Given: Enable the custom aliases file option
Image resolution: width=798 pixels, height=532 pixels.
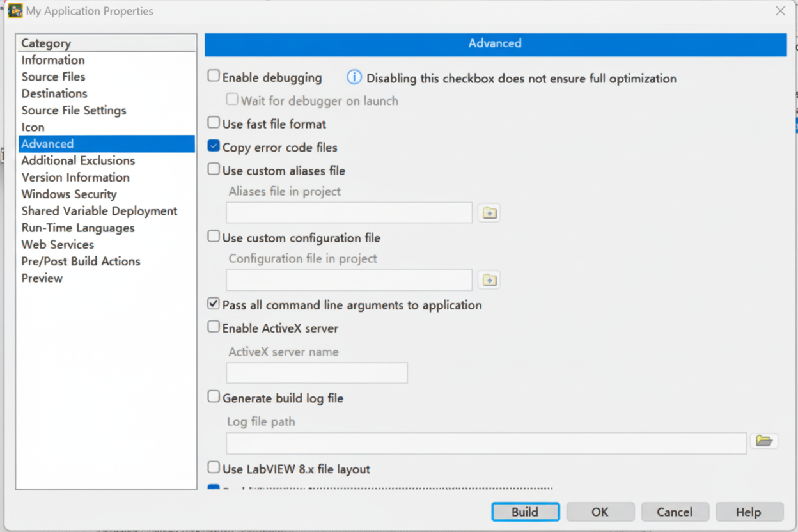Looking at the screenshot, I should click(213, 168).
